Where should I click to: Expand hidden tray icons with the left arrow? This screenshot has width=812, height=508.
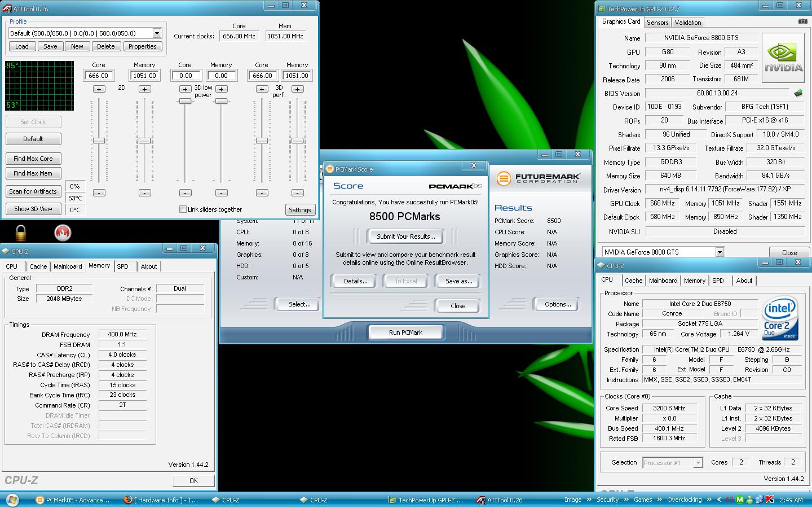pos(719,500)
